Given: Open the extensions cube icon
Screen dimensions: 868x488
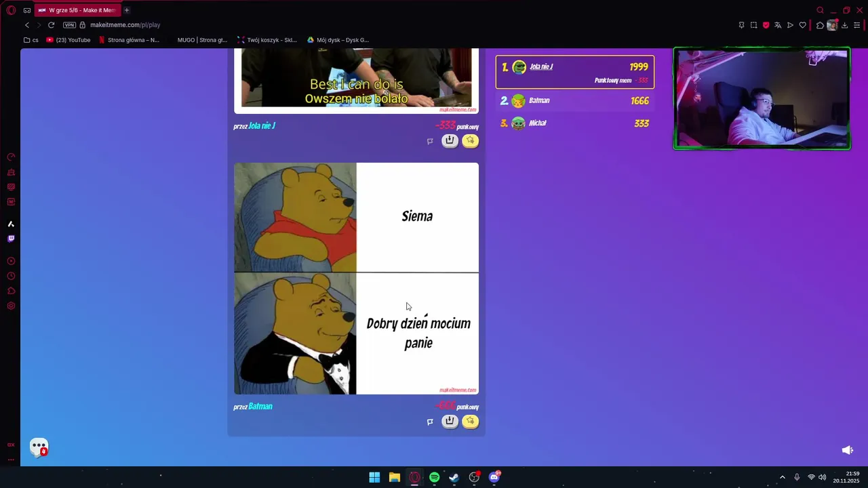Looking at the screenshot, I should coord(820,25).
